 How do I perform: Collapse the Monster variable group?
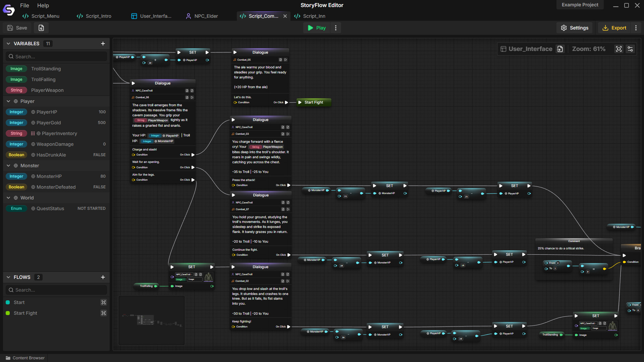[x=8, y=166]
